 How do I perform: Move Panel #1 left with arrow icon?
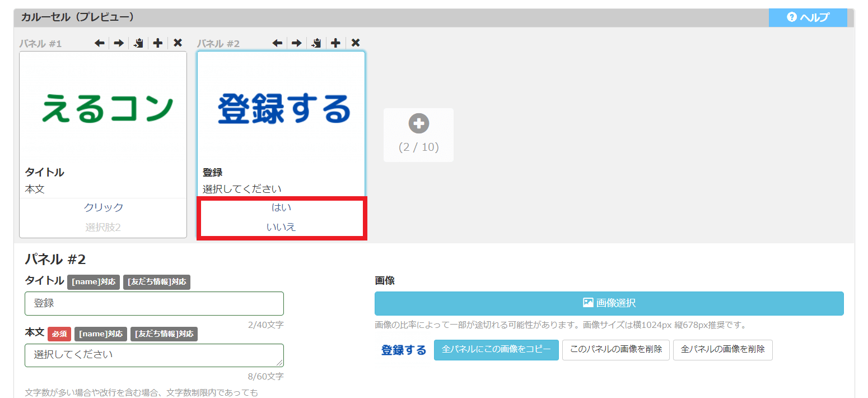pos(100,43)
